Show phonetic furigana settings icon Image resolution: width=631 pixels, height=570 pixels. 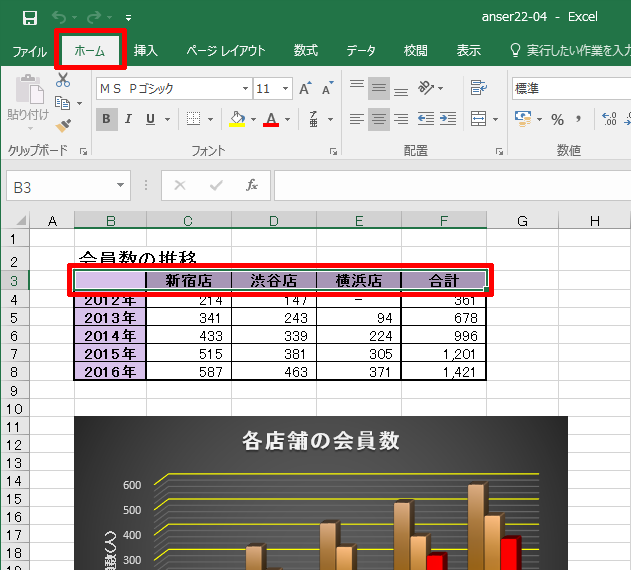pyautogui.click(x=313, y=119)
